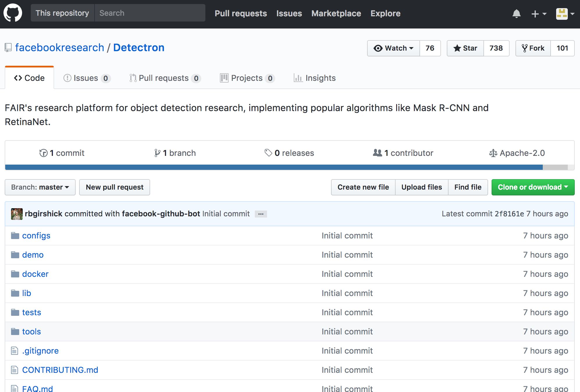Click the .gitignore file icon
580x392 pixels.
coord(14,351)
